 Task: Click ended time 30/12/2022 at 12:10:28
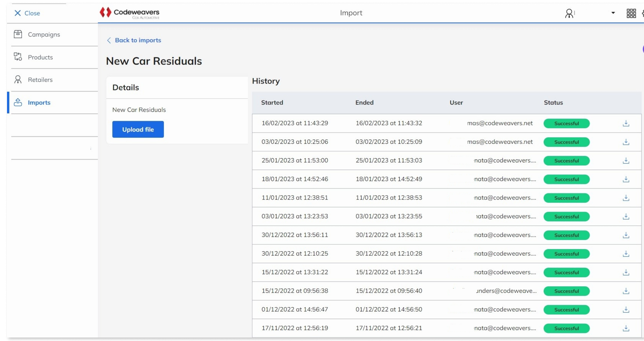(x=389, y=253)
